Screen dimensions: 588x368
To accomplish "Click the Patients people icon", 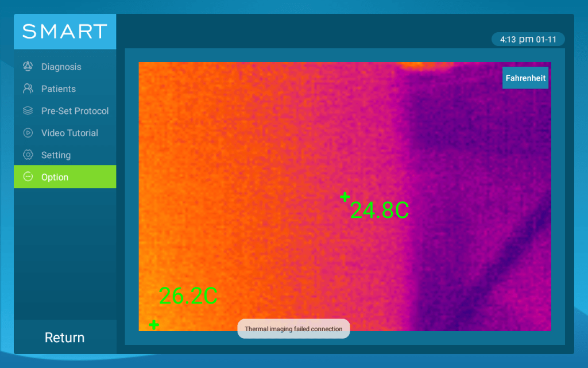I will pyautogui.click(x=28, y=89).
